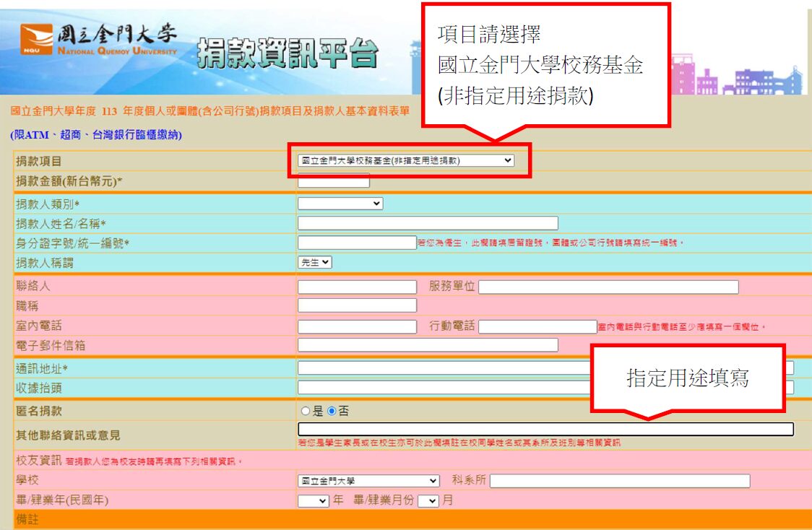The image size is (812, 530).
Task: Choose 否 for anonymous donation
Action: tap(332, 411)
